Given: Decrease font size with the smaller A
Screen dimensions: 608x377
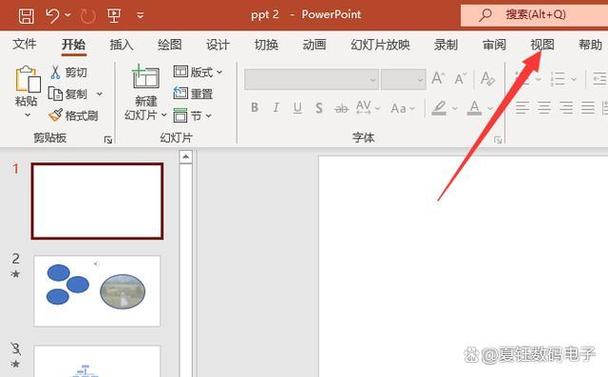Looking at the screenshot, I should (460, 79).
